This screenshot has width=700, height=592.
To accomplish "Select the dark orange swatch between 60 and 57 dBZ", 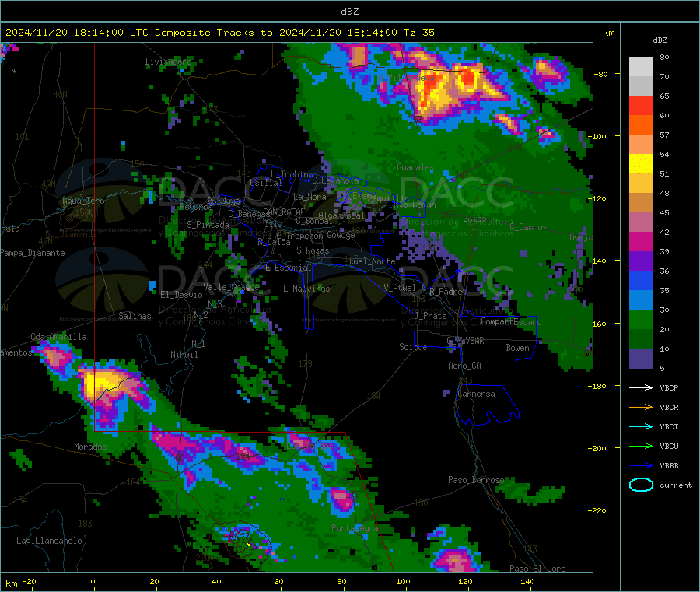I will [641, 125].
